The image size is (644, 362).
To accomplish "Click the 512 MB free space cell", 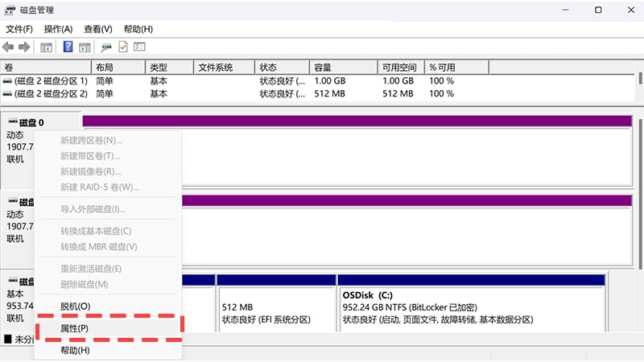I will (398, 94).
